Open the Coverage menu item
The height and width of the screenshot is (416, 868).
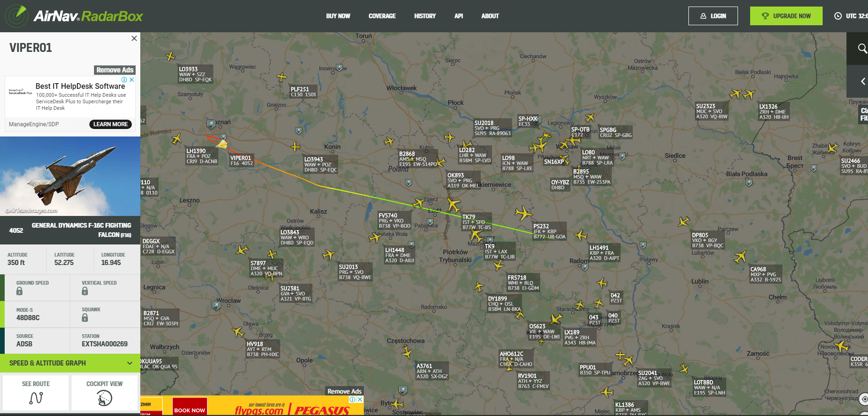click(382, 16)
